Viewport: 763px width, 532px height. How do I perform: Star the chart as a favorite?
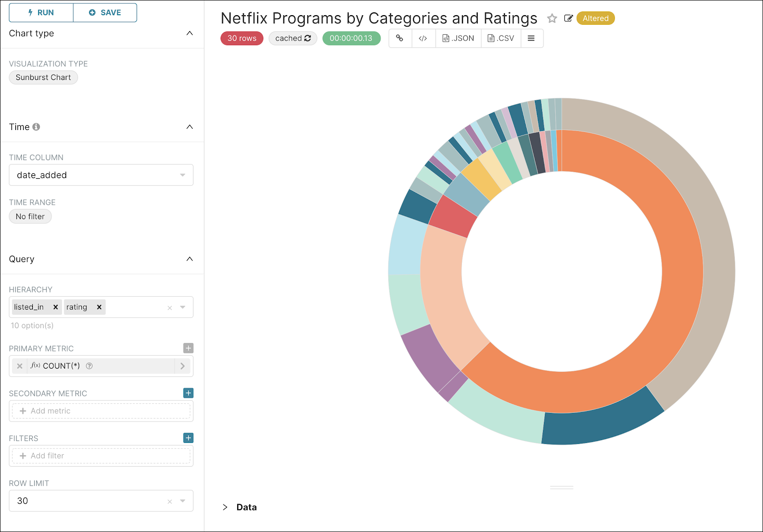pyautogui.click(x=552, y=19)
